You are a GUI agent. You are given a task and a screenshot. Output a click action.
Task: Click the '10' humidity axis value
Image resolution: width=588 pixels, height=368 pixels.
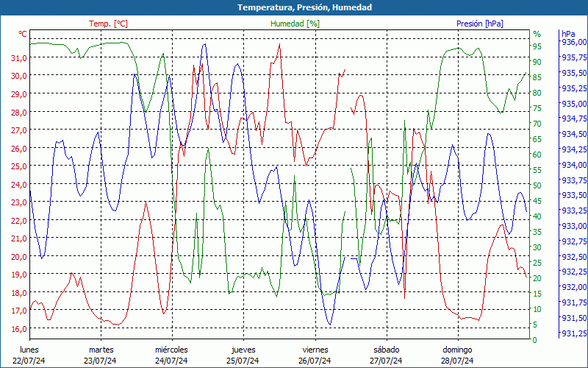click(x=537, y=309)
